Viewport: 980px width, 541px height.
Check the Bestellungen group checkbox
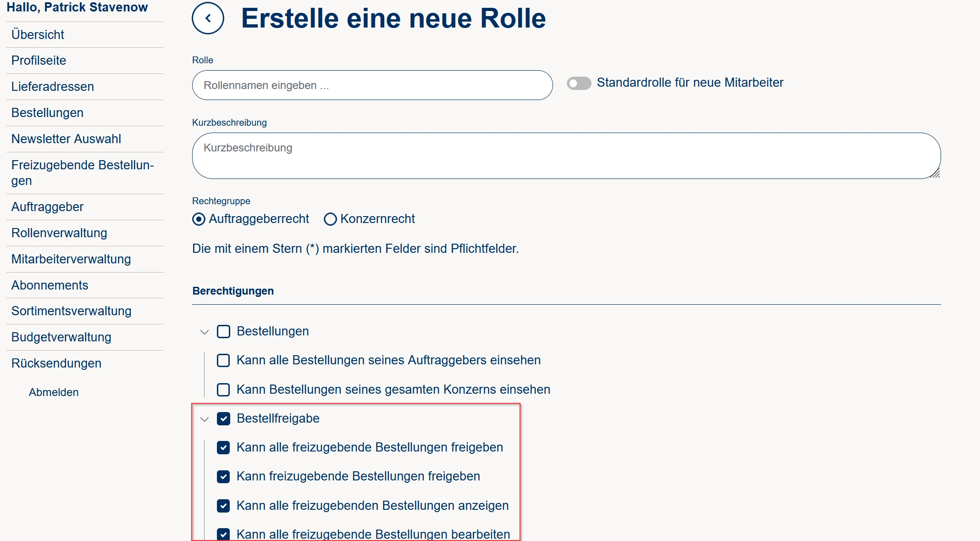tap(223, 331)
